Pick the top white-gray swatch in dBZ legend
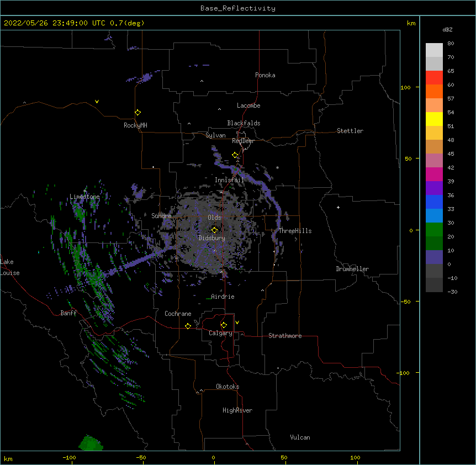 tap(434, 50)
